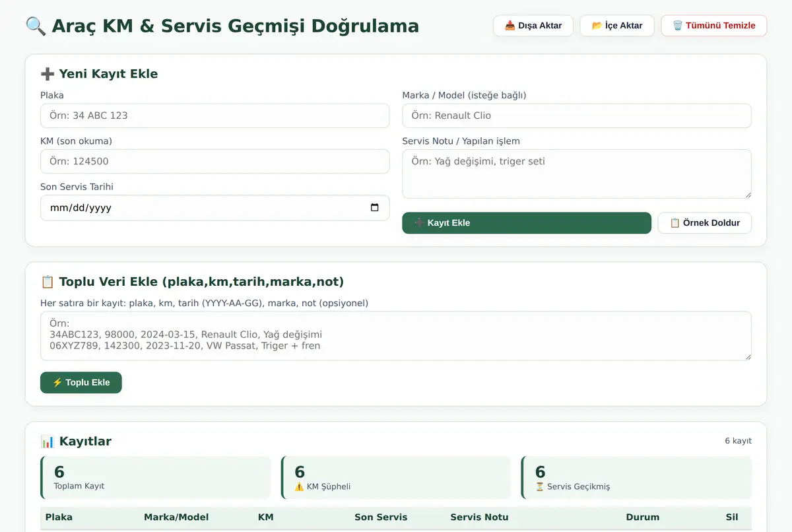Image resolution: width=792 pixels, height=532 pixels.
Task: Click the Plaka column header
Action: tap(59, 517)
